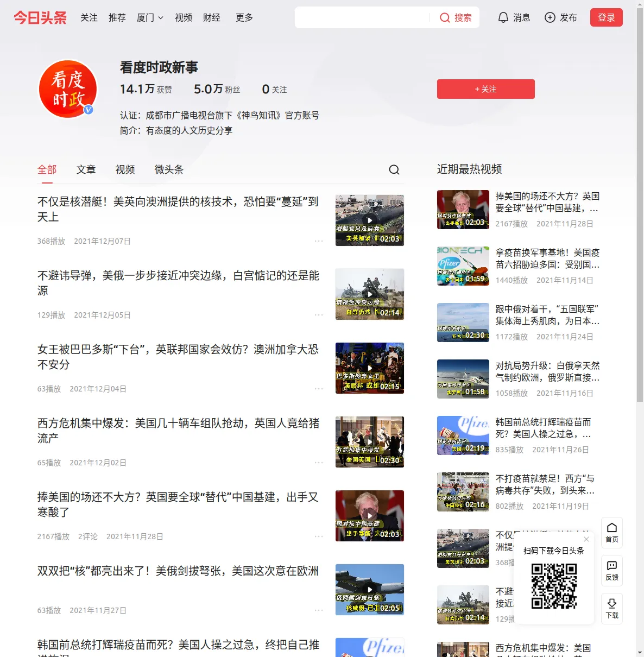
Task: Open the 视频 navigation item
Action: [184, 18]
